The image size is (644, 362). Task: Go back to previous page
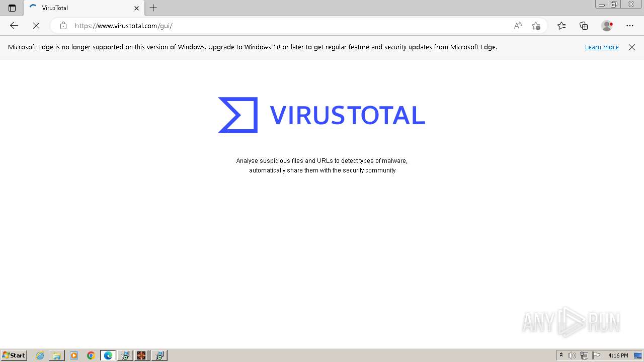coord(14,26)
